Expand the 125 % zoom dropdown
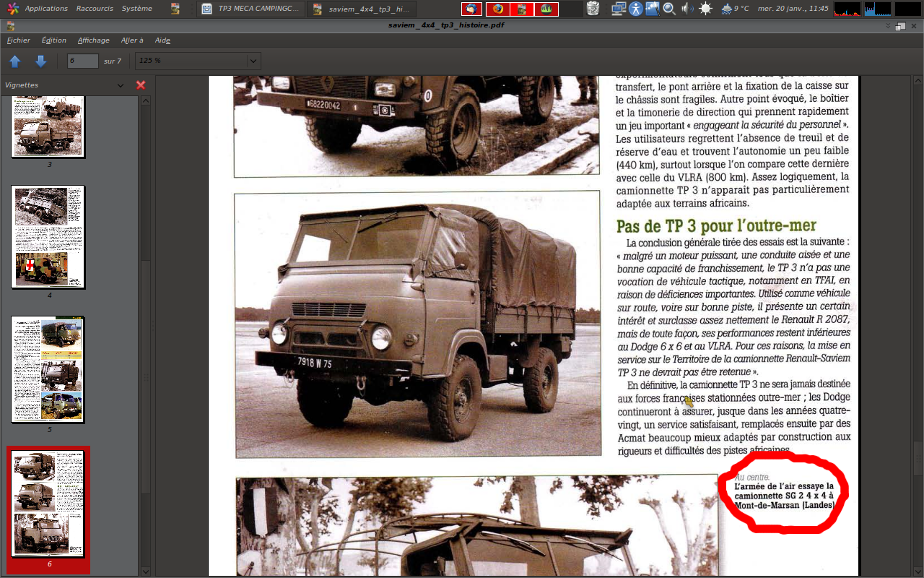This screenshot has width=924, height=578. (253, 61)
